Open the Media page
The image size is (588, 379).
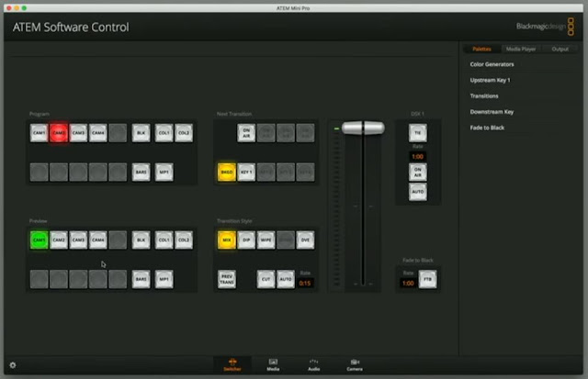point(273,364)
